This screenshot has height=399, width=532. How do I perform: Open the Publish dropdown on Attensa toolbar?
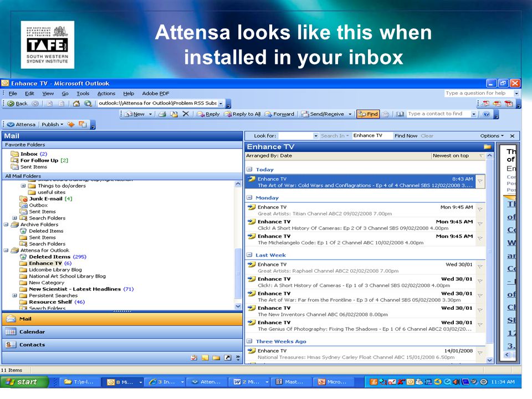pyautogui.click(x=52, y=125)
